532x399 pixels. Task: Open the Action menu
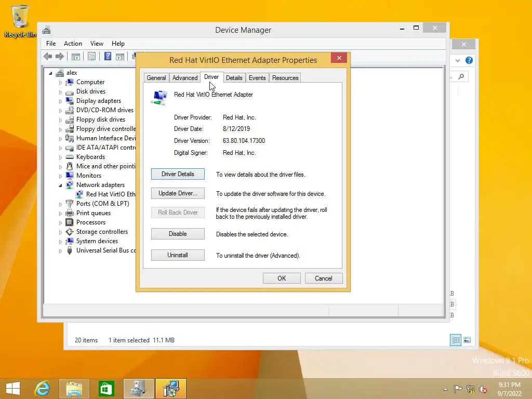coord(73,44)
